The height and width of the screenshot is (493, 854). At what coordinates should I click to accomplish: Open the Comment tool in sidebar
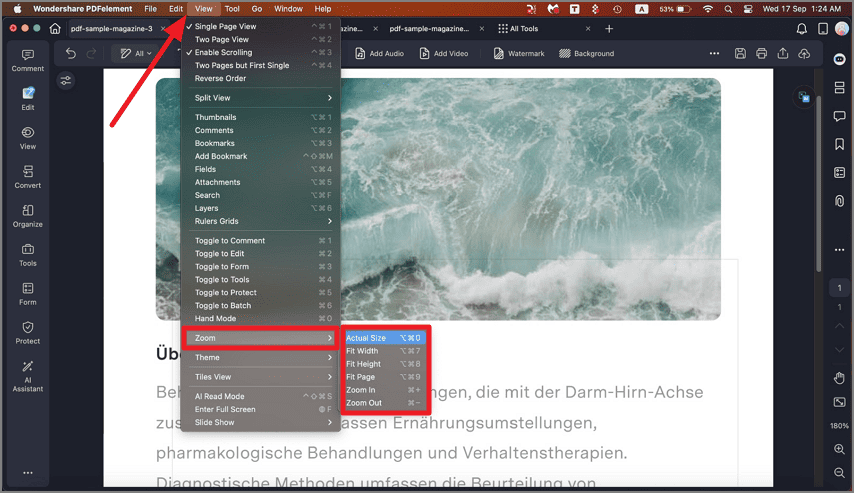click(x=28, y=60)
